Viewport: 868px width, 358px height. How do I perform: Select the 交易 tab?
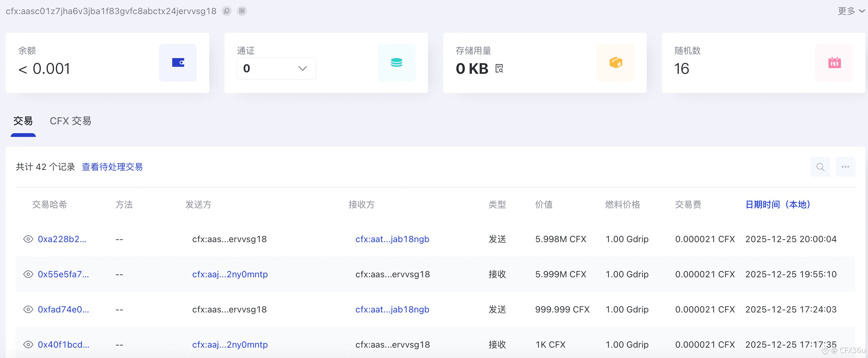[23, 121]
